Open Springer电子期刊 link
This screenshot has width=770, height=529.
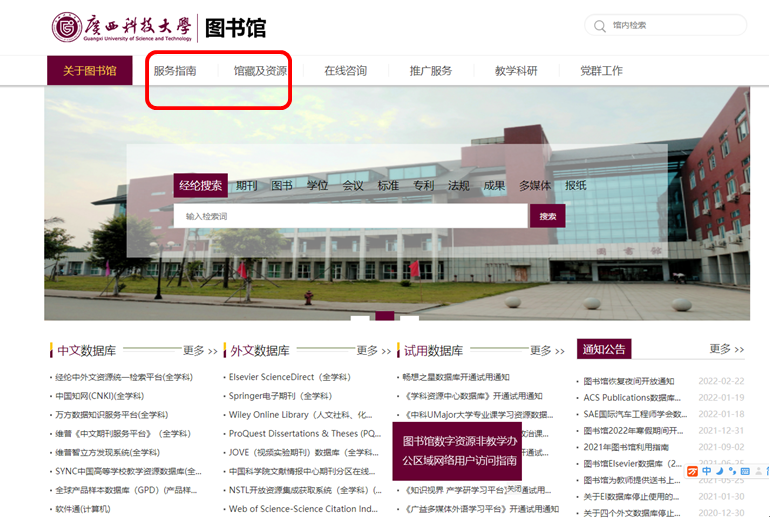tap(280, 396)
